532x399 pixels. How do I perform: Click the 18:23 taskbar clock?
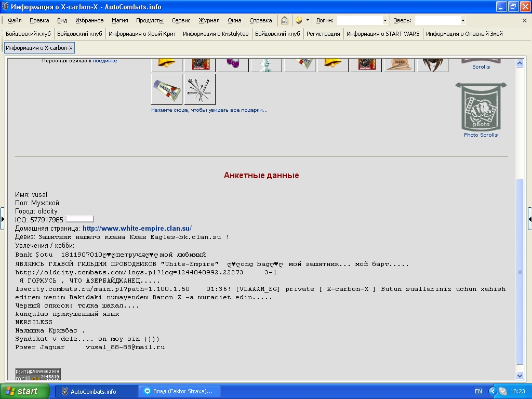[x=517, y=391]
